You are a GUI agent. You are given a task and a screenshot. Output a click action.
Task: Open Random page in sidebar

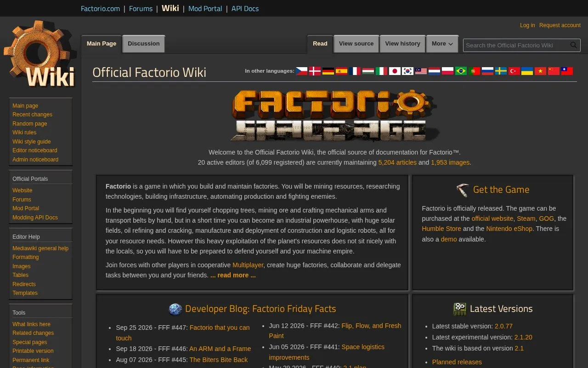tap(30, 124)
